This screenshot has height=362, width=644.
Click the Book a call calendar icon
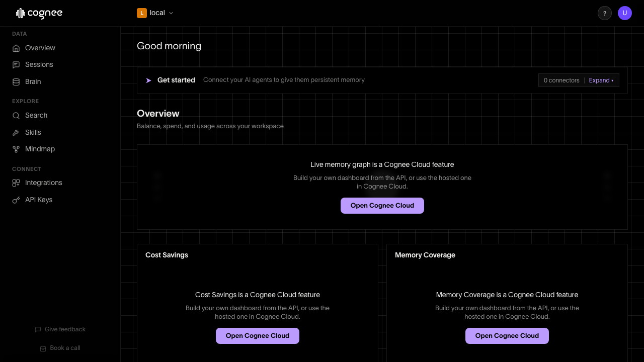(x=43, y=348)
